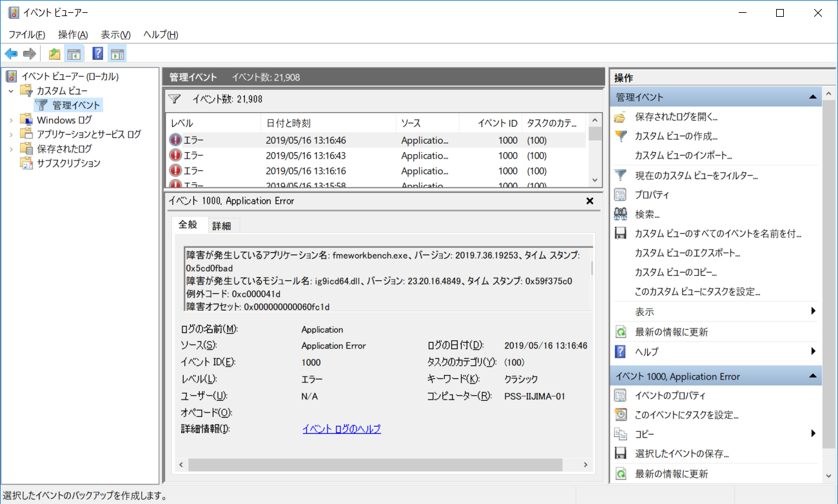This screenshot has width=838, height=504.
Task: Sort by イベント ID column header
Action: (491, 123)
